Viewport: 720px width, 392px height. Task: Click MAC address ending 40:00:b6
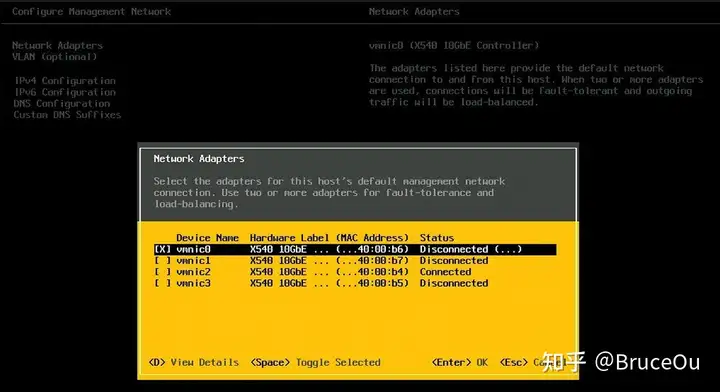click(x=372, y=249)
